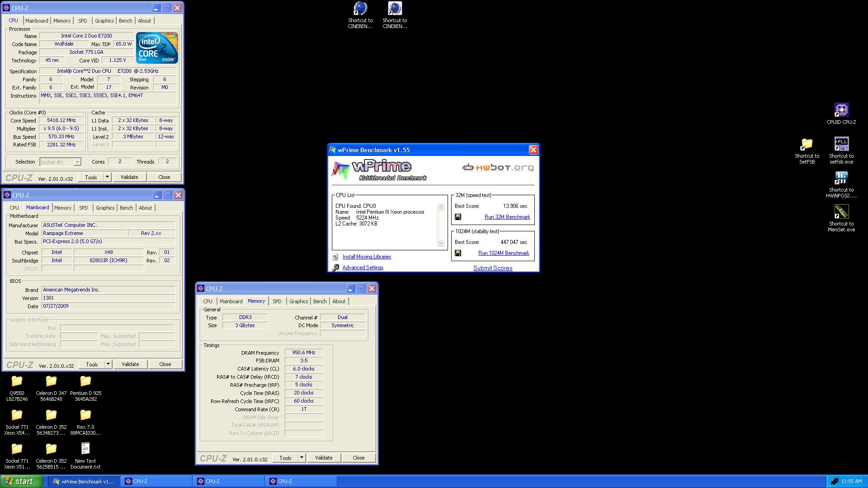Click Close button in Memory window

(x=359, y=458)
